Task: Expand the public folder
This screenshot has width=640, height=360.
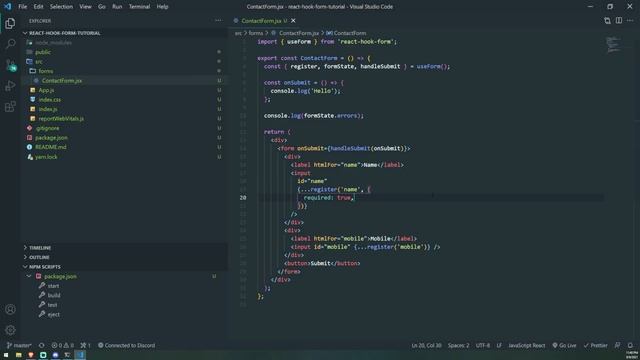Action: click(x=42, y=52)
